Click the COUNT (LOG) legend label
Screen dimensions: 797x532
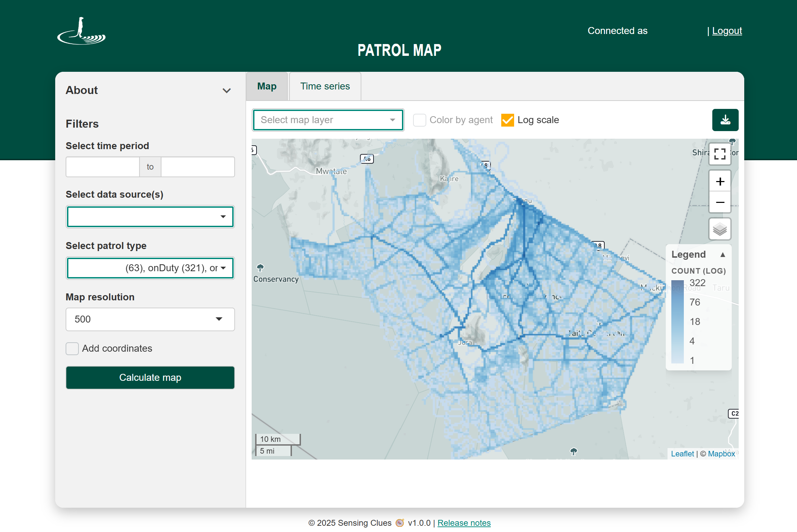click(x=698, y=271)
